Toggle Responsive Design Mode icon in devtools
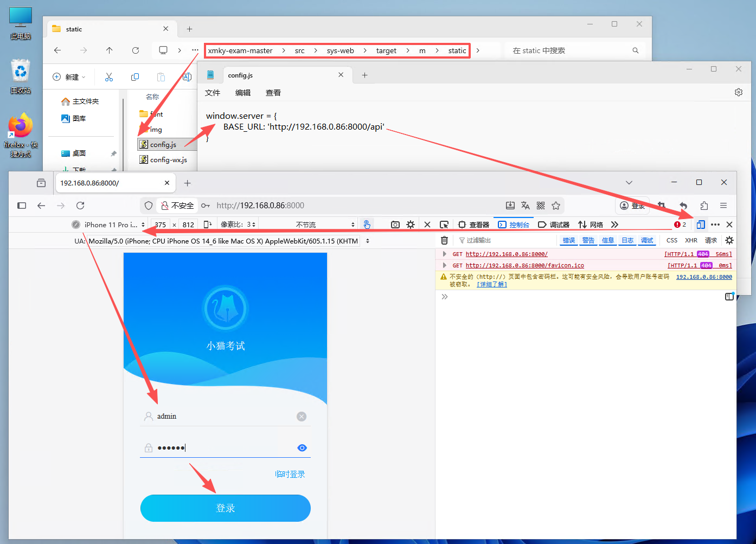 click(700, 225)
